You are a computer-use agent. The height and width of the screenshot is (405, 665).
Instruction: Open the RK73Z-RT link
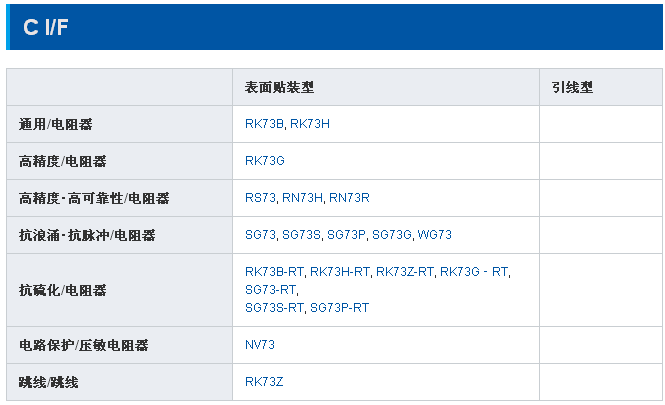[405, 272]
